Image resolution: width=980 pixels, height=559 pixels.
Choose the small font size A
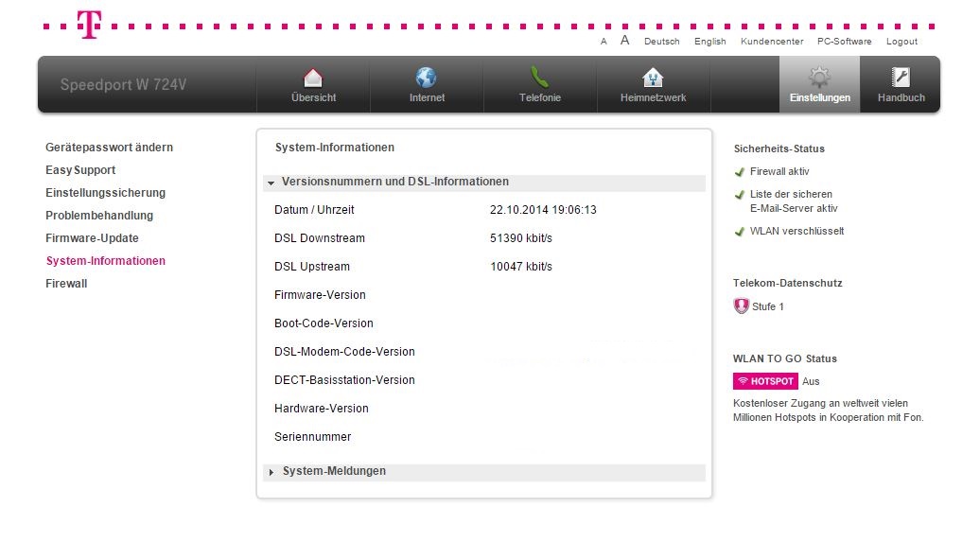(604, 42)
